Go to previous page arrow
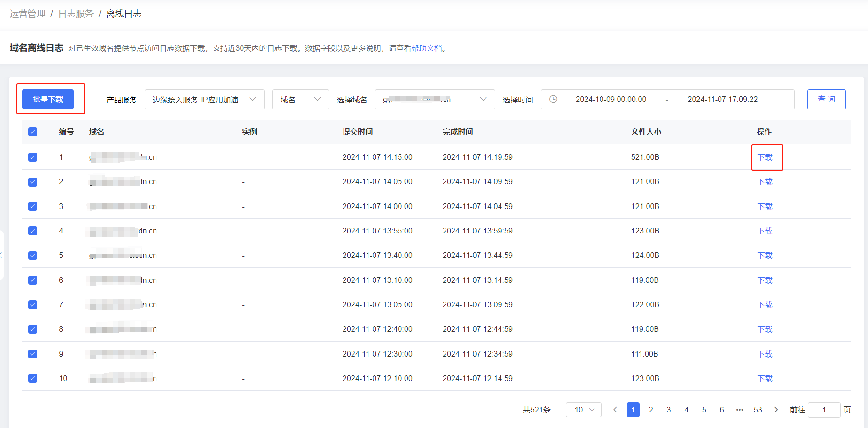 [615, 410]
